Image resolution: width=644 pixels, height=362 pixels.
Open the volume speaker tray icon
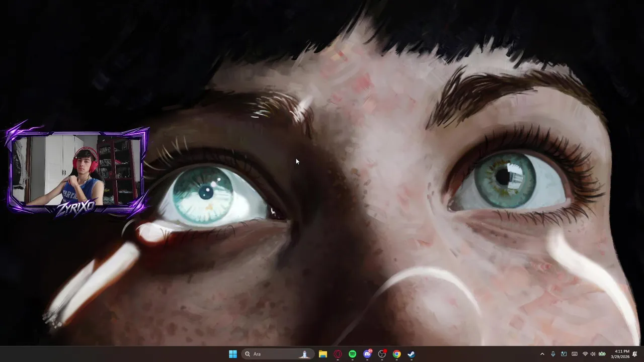pyautogui.click(x=593, y=354)
